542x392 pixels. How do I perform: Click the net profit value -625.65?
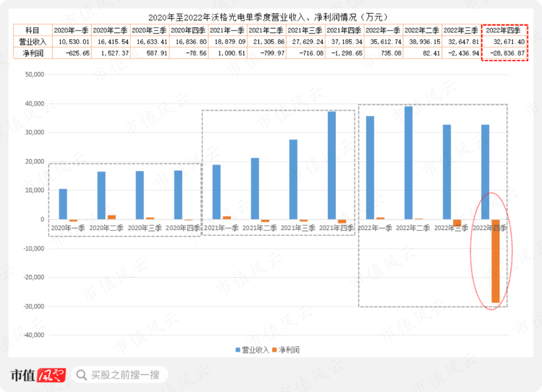(x=78, y=53)
